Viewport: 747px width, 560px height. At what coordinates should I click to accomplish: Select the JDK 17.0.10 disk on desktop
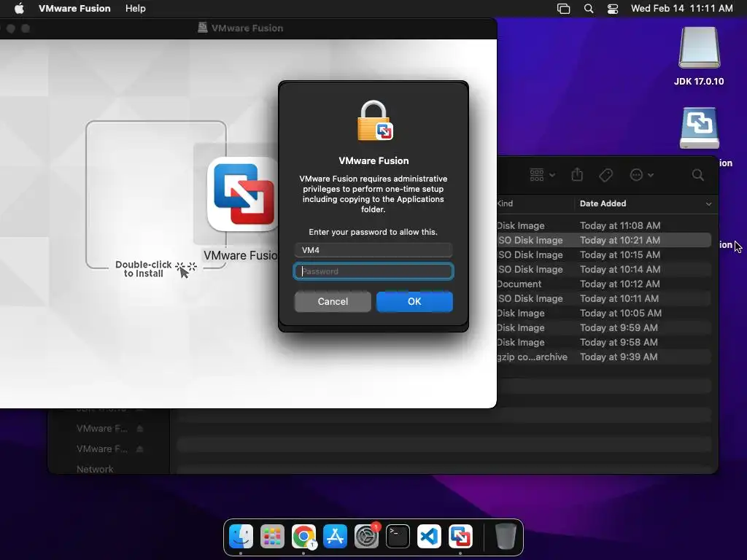699,56
